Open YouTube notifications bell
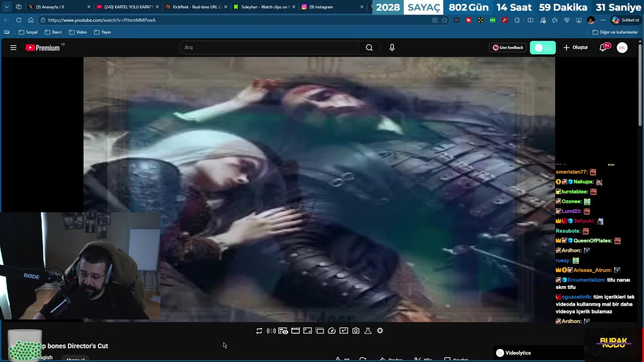 click(603, 48)
